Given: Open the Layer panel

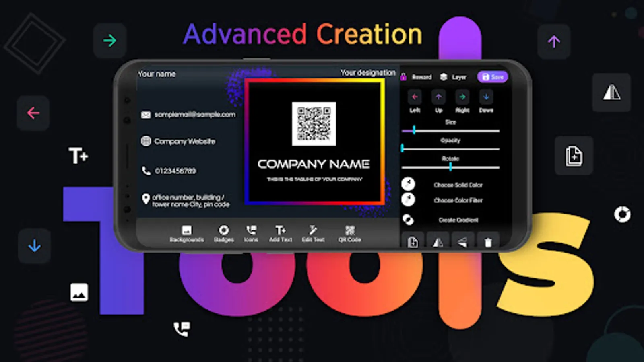Looking at the screenshot, I should tap(454, 77).
